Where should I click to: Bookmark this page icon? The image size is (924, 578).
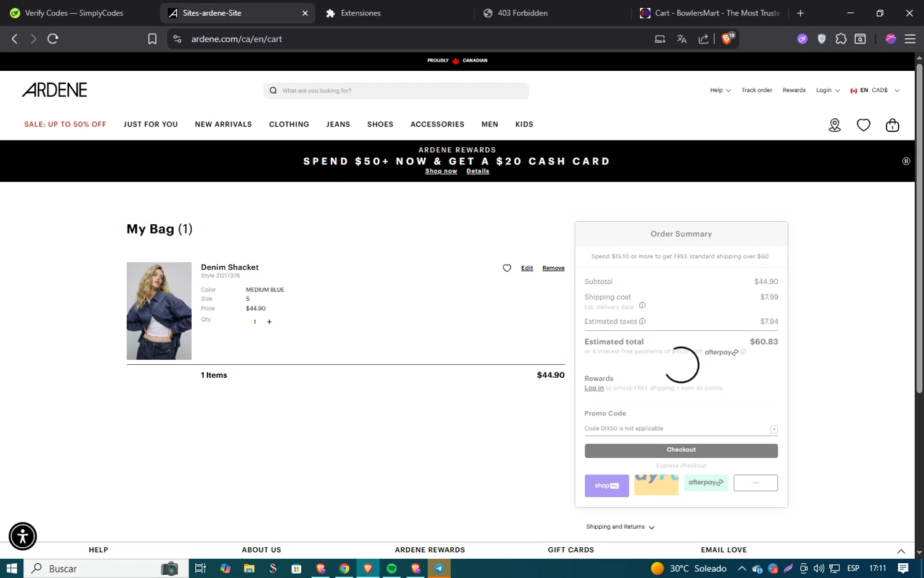click(152, 39)
